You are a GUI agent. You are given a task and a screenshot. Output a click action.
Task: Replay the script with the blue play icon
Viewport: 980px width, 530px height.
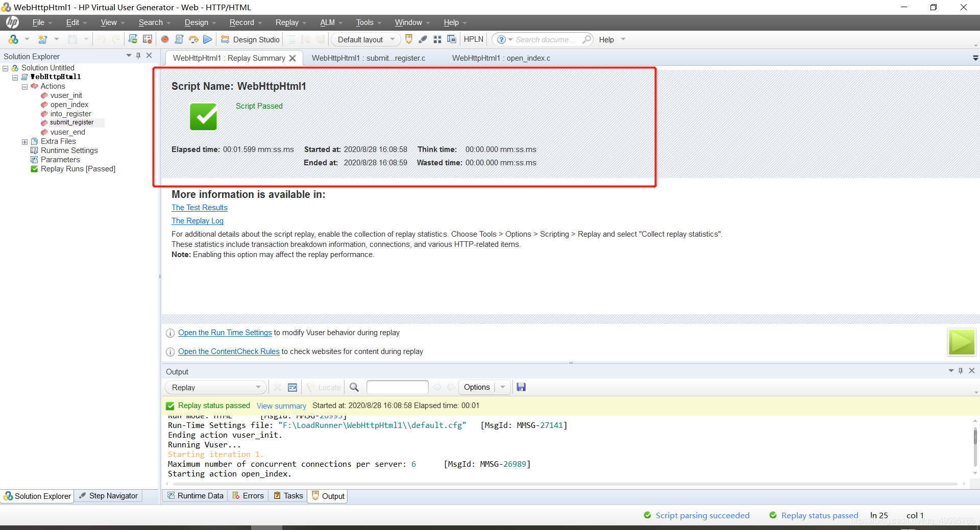(x=208, y=39)
